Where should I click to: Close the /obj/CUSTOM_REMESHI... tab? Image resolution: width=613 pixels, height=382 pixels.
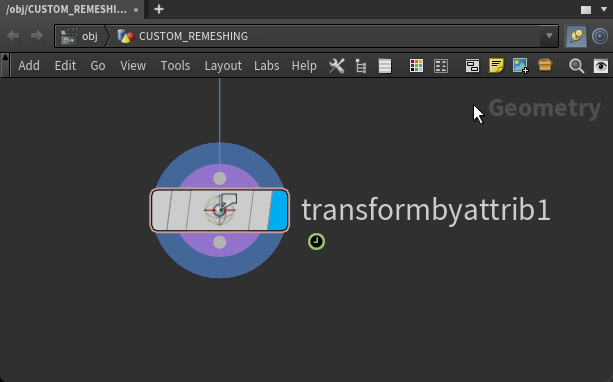pos(136,10)
